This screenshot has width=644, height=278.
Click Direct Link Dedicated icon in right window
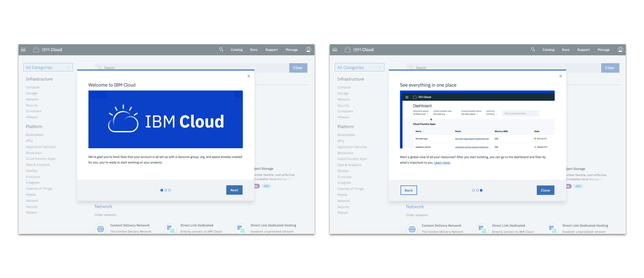tap(482, 229)
